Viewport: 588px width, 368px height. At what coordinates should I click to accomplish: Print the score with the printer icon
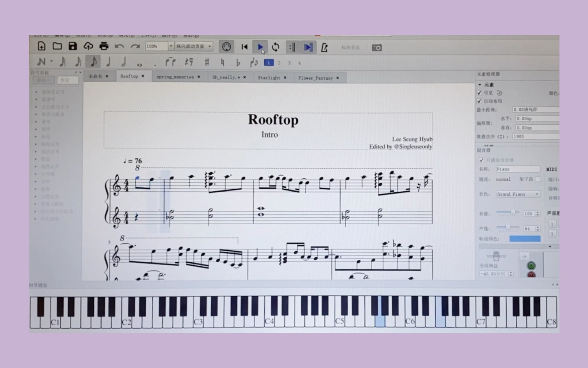click(x=104, y=46)
